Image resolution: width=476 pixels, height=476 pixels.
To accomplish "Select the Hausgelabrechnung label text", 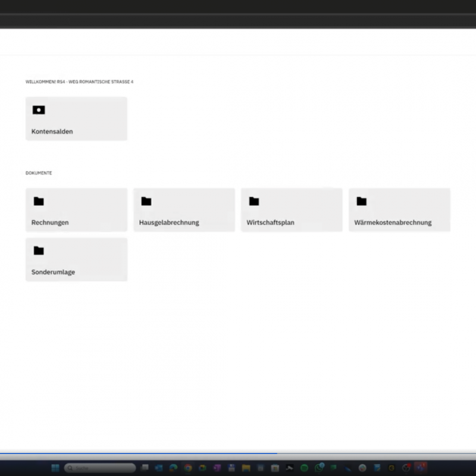I will pos(169,223).
